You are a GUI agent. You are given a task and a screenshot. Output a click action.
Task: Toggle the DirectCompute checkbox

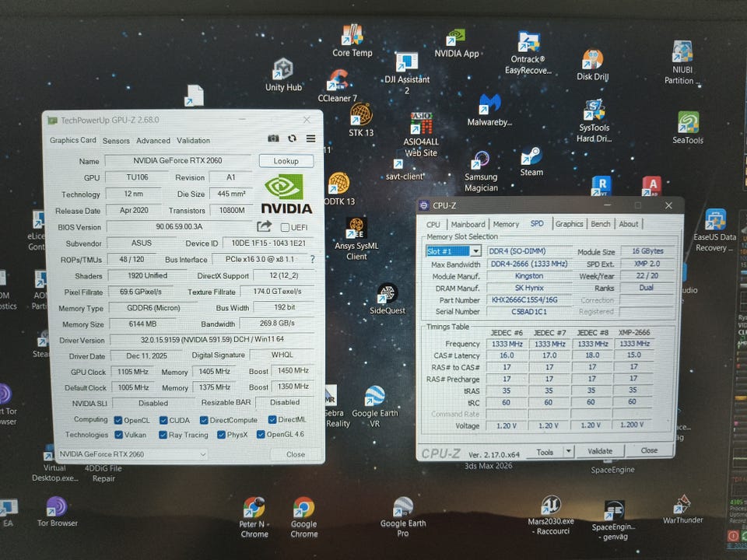[204, 420]
